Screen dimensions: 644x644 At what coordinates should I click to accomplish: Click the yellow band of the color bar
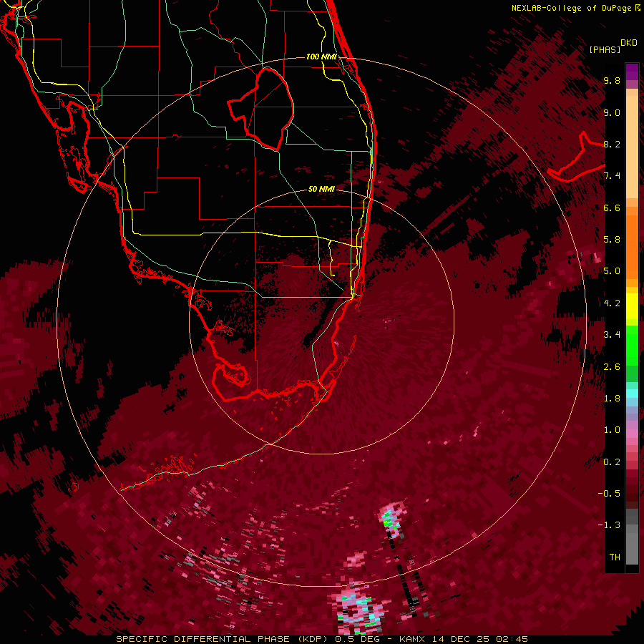point(632,306)
